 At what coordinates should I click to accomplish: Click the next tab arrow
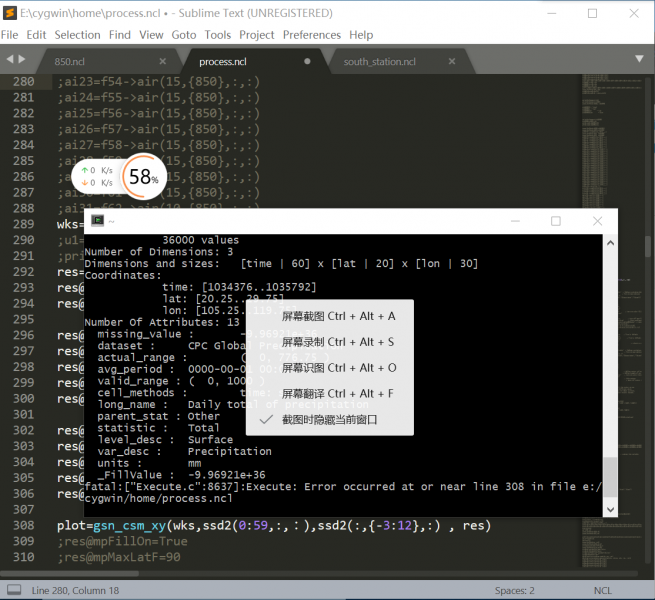pos(22,60)
